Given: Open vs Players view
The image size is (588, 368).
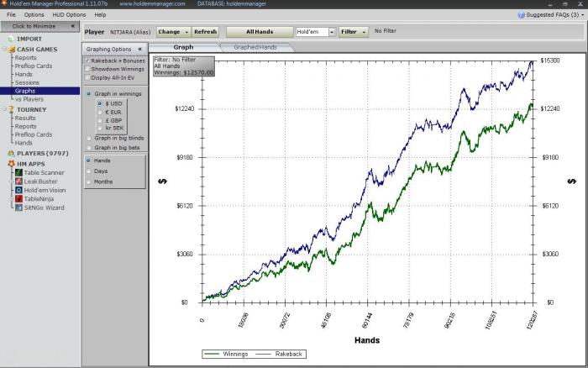Looking at the screenshot, I should coord(29,99).
